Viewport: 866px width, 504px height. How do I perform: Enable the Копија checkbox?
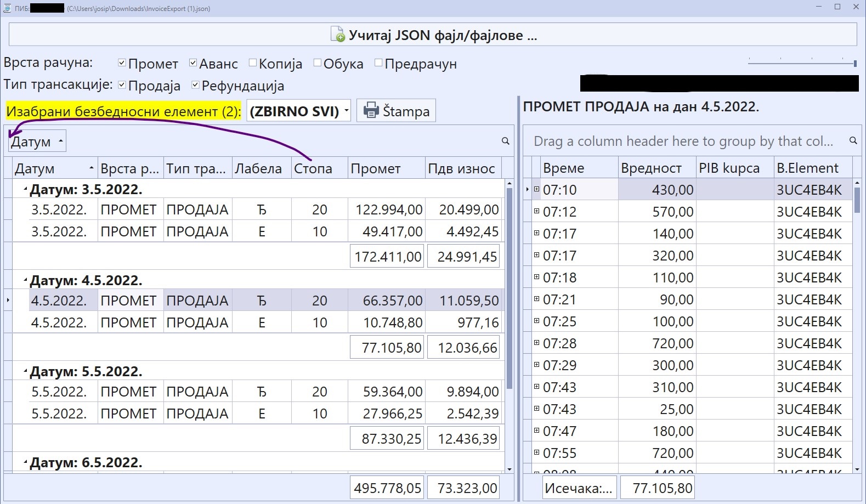tap(253, 63)
